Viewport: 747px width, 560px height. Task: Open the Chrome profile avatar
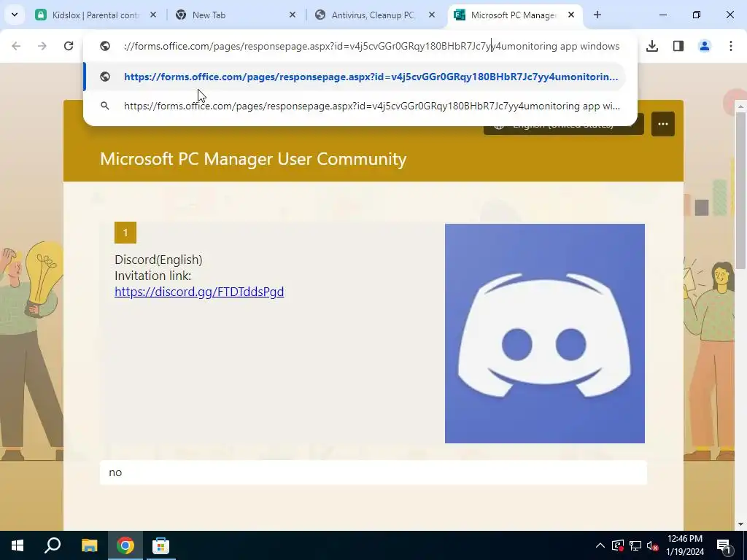705,46
